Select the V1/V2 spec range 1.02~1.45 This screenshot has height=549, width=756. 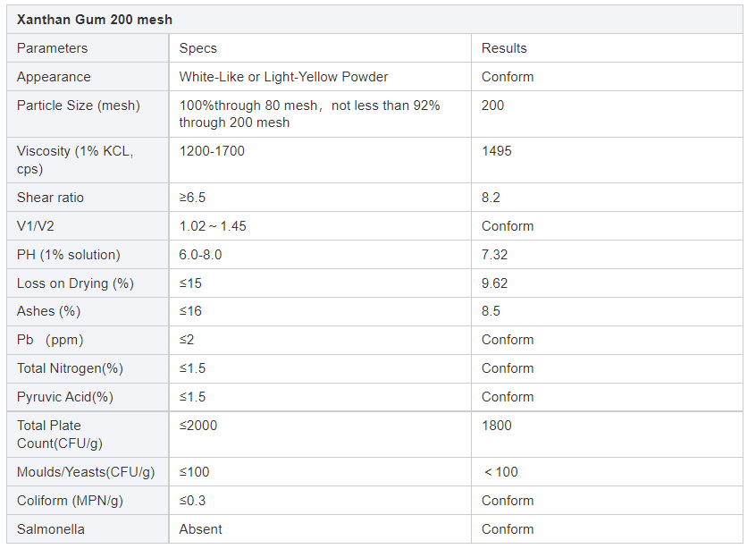point(213,226)
